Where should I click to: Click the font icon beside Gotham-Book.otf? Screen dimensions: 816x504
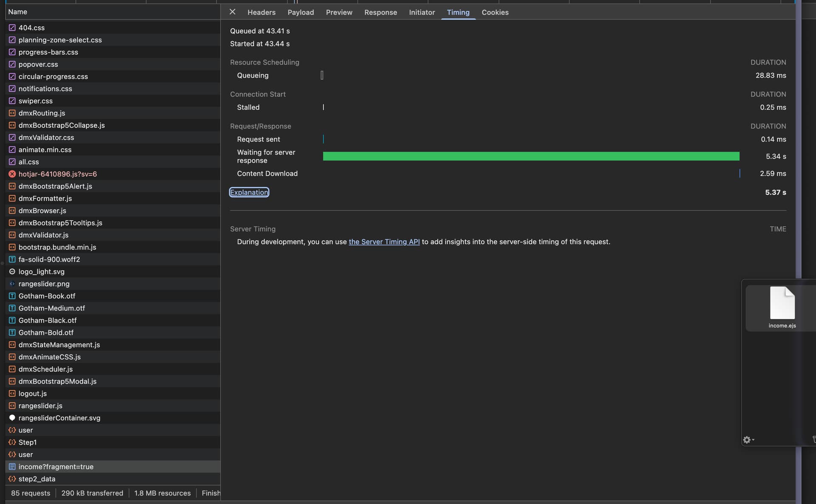(x=12, y=296)
